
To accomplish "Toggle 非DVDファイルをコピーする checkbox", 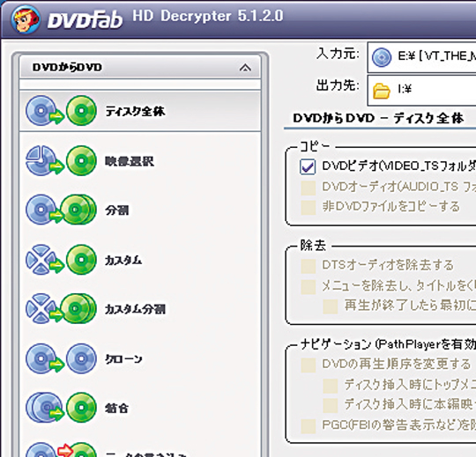I will coord(309,208).
